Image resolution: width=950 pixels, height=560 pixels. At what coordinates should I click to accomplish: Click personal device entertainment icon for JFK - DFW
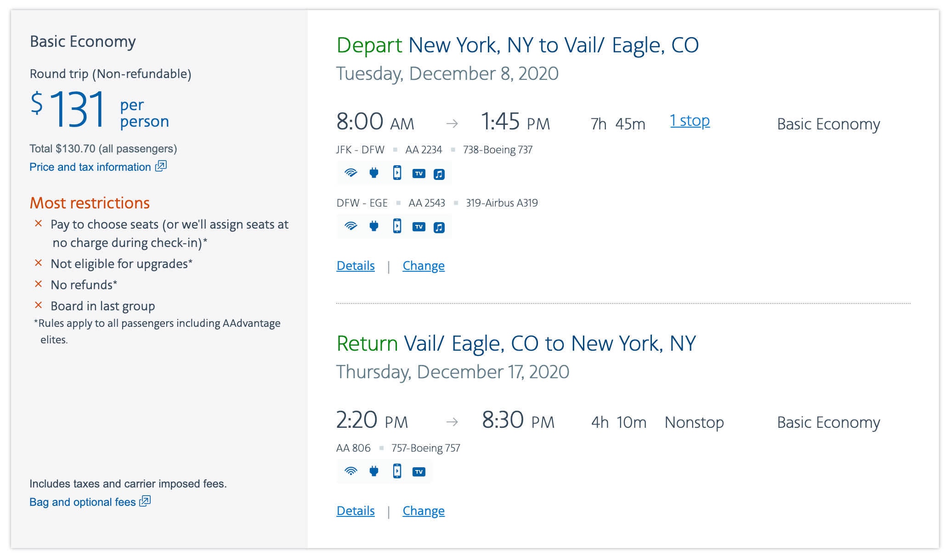tap(397, 173)
